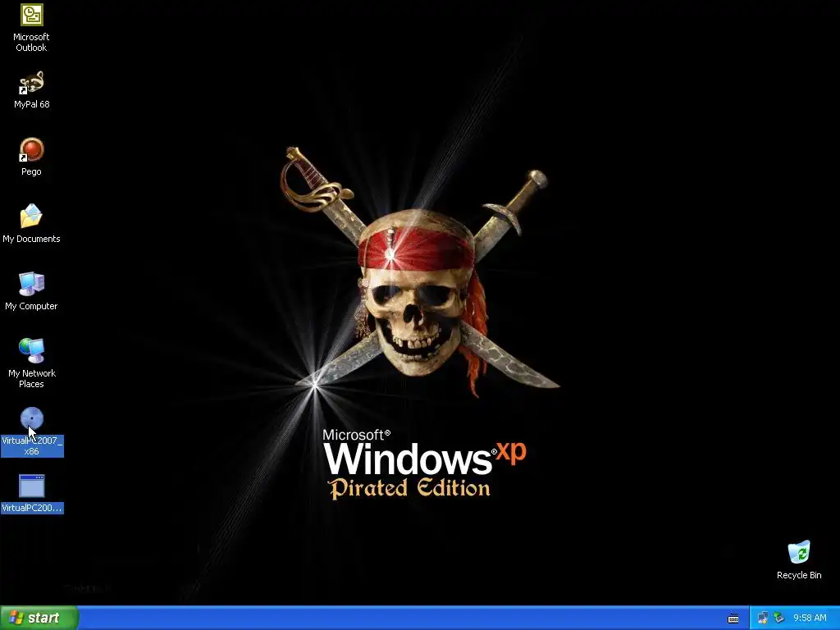Open the Start menu
The width and height of the screenshot is (840, 630).
point(39,618)
